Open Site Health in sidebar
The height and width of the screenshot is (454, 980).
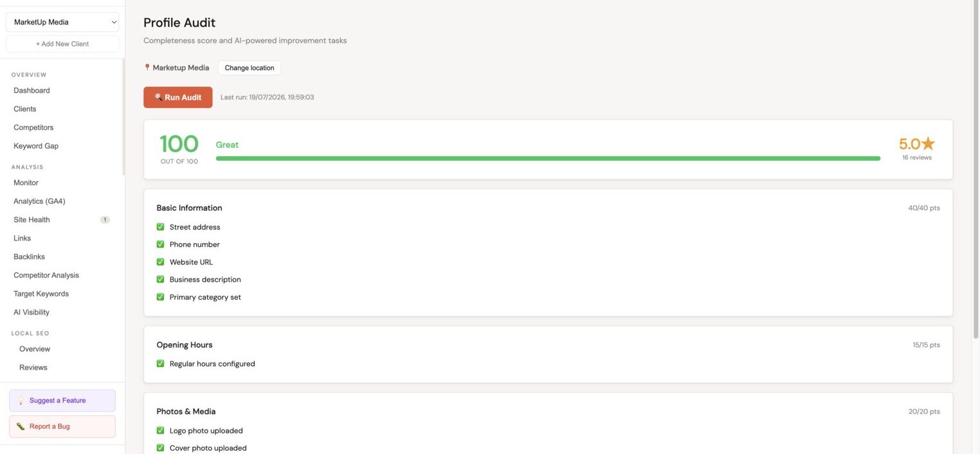click(x=32, y=220)
